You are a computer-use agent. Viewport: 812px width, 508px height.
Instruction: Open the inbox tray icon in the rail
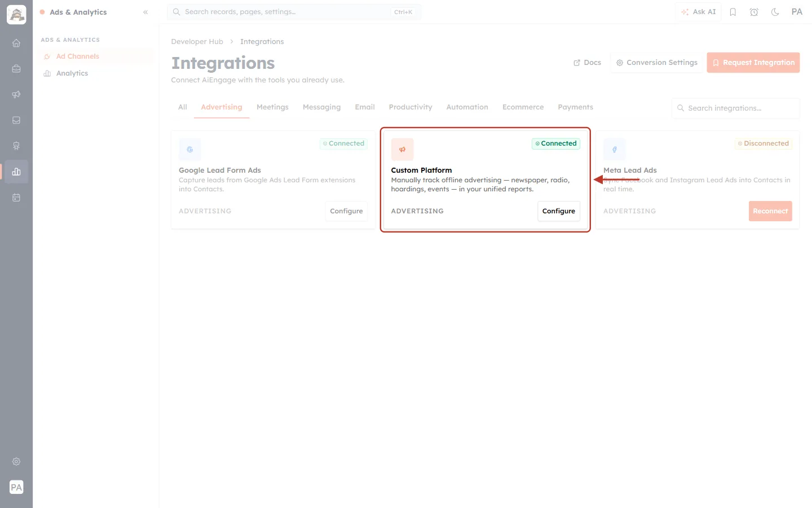tap(16, 120)
